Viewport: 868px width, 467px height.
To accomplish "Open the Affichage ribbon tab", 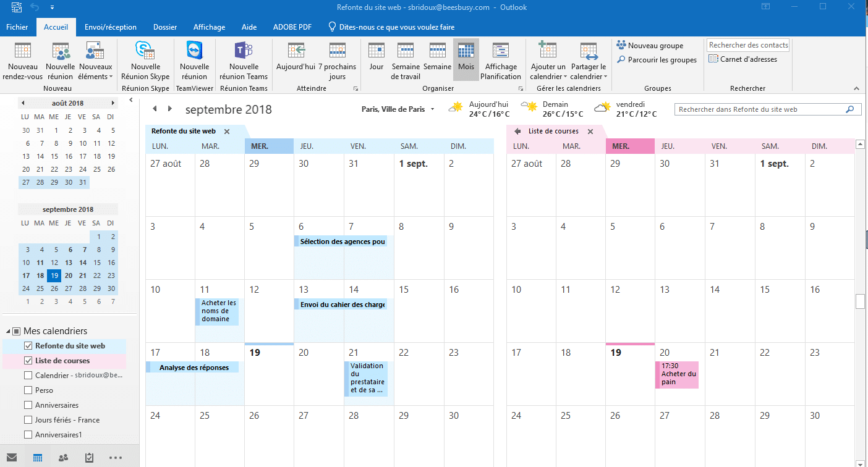I will point(209,27).
